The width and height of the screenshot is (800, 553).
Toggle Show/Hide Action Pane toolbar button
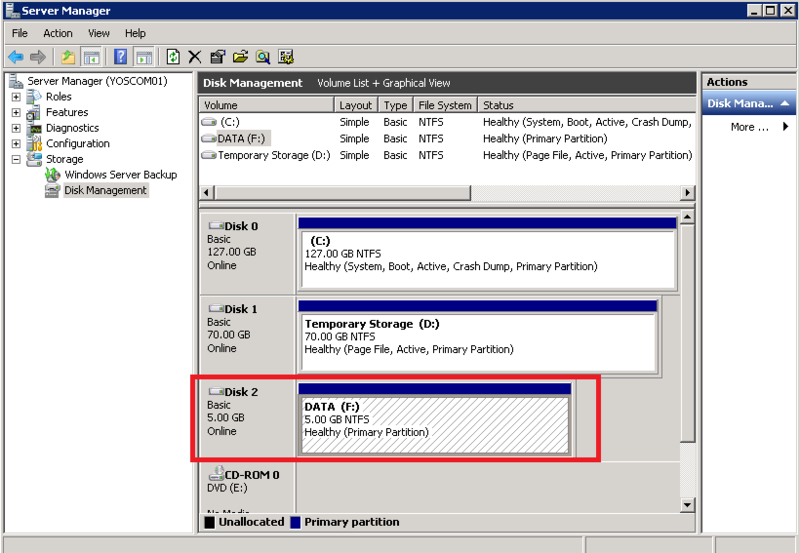pyautogui.click(x=144, y=57)
